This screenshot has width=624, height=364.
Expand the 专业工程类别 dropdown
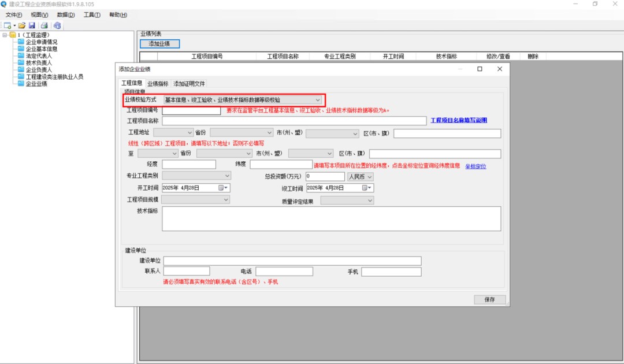(x=226, y=176)
